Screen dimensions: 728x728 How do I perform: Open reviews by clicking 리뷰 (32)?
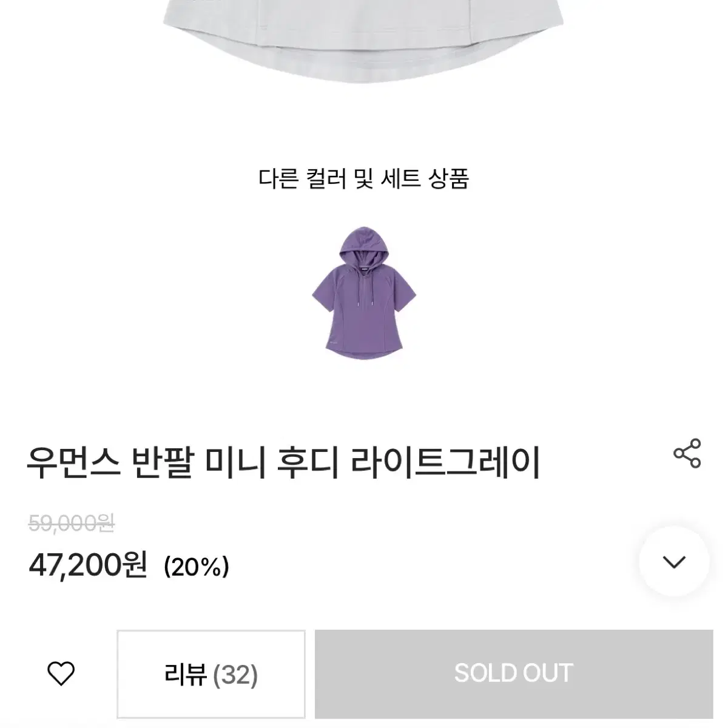point(211,672)
